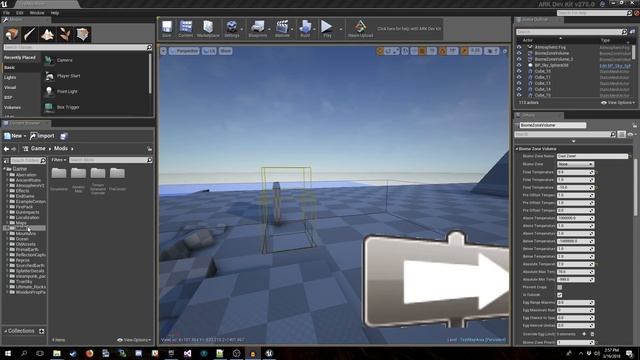Toggle visibility of Cube_10 actor

[x=519, y=71]
